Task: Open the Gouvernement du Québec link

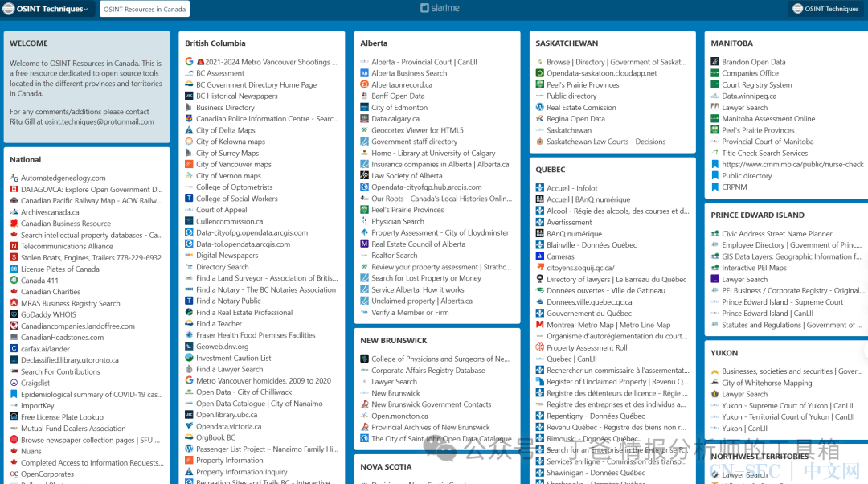Action: [589, 313]
